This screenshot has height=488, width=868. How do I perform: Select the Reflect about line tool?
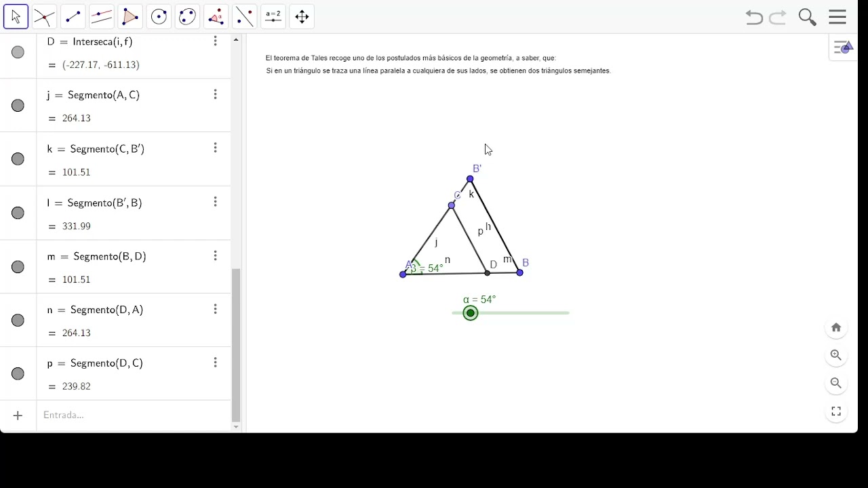[245, 16]
